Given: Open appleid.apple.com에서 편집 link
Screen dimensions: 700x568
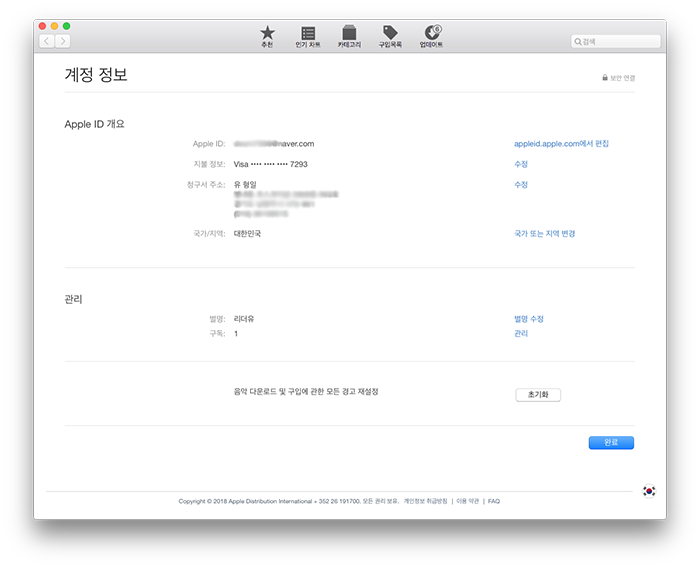Looking at the screenshot, I should tap(561, 143).
